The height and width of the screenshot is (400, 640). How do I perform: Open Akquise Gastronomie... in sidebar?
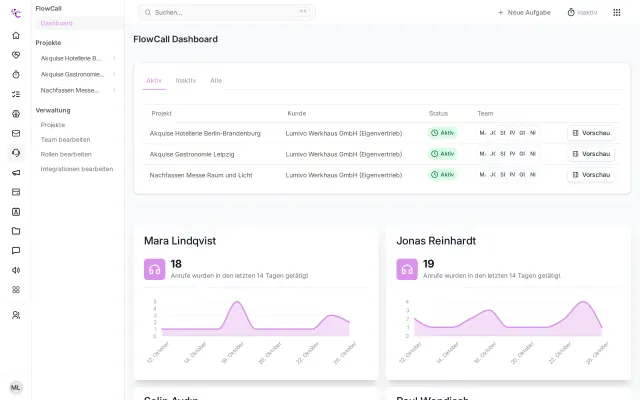pyautogui.click(x=72, y=74)
